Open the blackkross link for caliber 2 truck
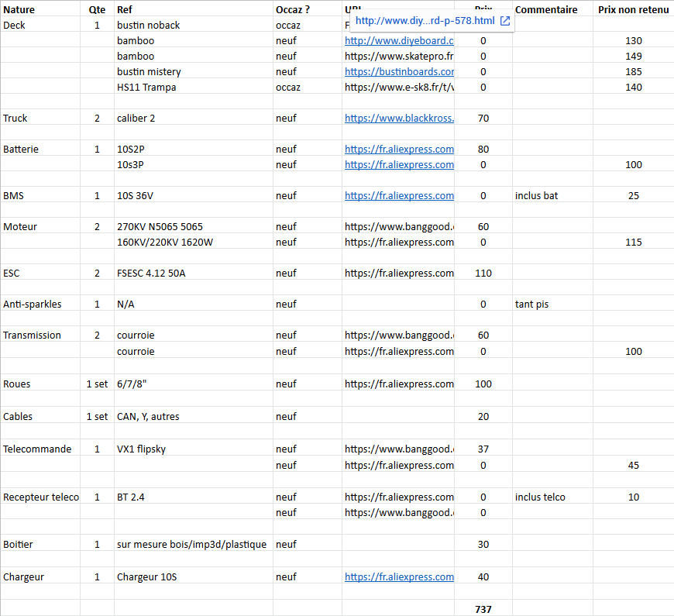The image size is (674, 616). 399,119
